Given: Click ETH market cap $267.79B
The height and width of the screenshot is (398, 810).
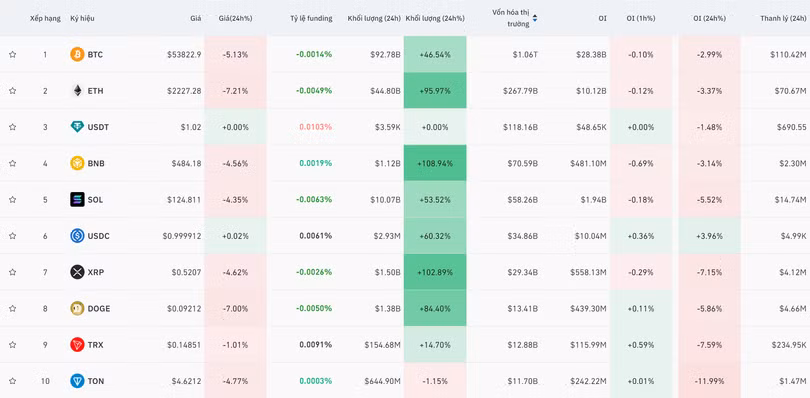Looking at the screenshot, I should [x=520, y=90].
